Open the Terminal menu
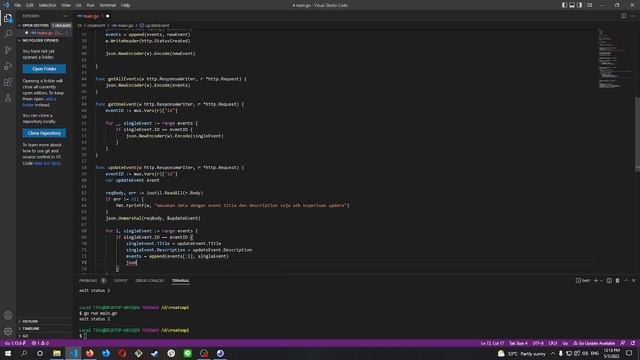Viewport: 640px width, 360px height. (x=107, y=5)
